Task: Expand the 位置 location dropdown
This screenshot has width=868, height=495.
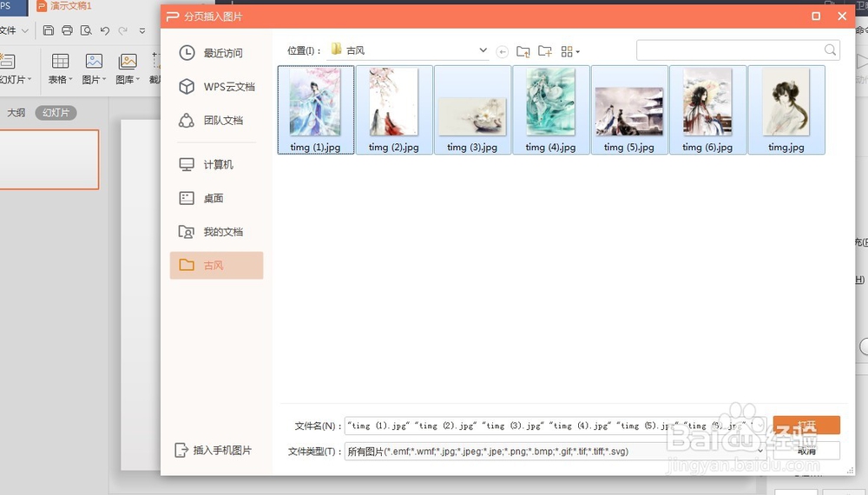Action: click(x=483, y=50)
